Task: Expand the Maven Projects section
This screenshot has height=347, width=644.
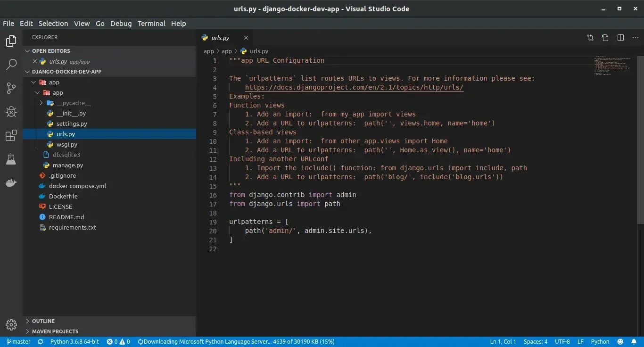Action: [109, 331]
